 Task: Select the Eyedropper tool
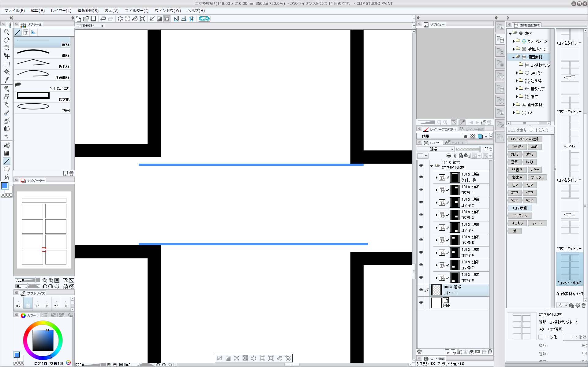pos(6,80)
